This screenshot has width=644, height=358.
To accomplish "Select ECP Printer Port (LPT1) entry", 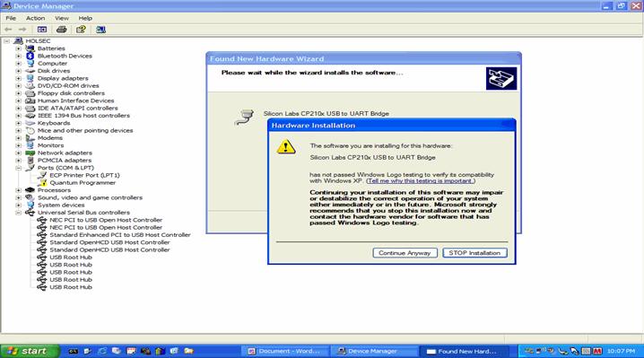I will pos(84,175).
